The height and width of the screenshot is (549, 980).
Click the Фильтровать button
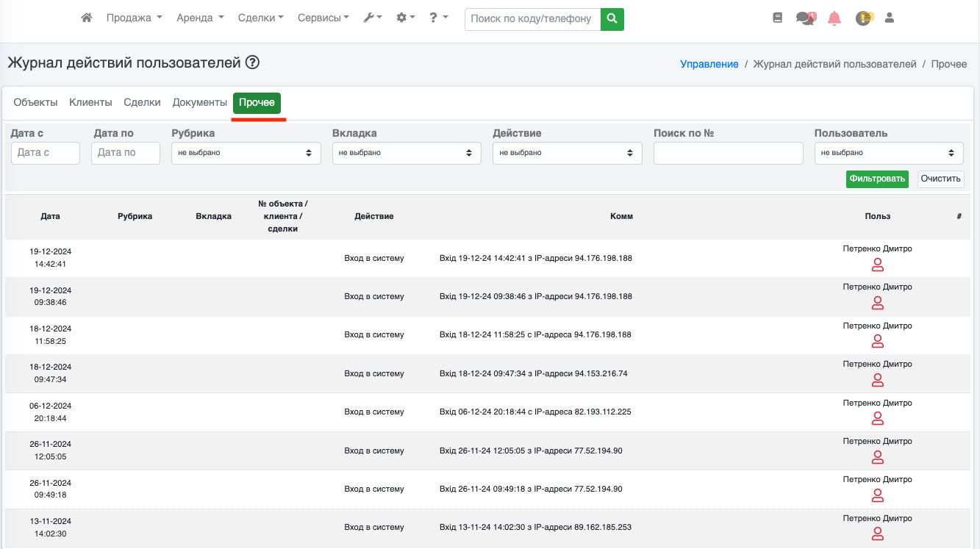click(876, 179)
